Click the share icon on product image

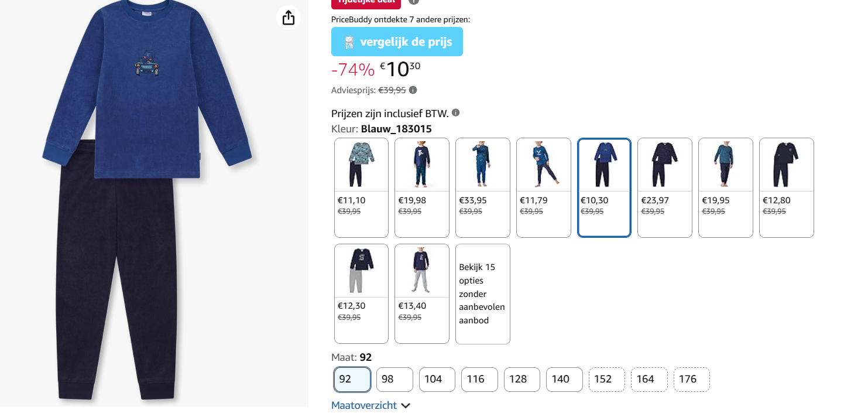click(x=288, y=18)
